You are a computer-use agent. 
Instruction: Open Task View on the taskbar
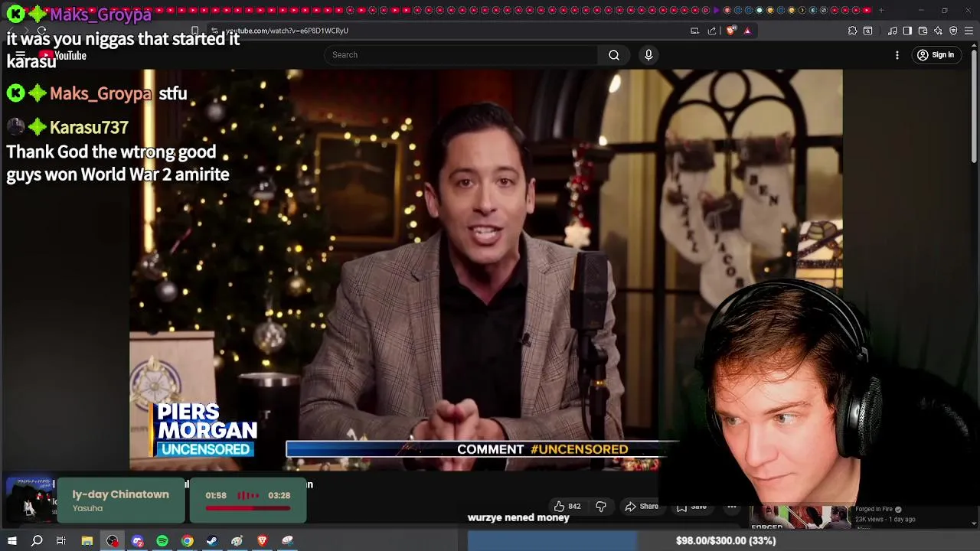coord(61,541)
